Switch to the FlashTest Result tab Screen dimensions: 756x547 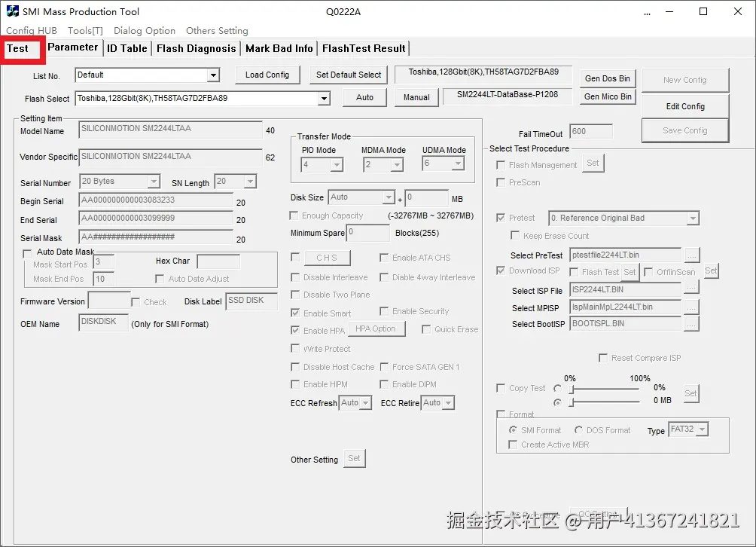click(x=364, y=48)
